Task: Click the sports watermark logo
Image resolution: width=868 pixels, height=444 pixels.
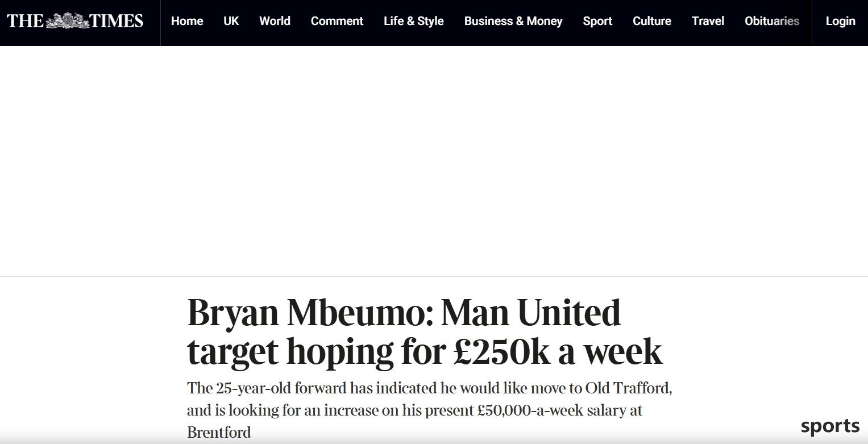Action: [x=830, y=426]
